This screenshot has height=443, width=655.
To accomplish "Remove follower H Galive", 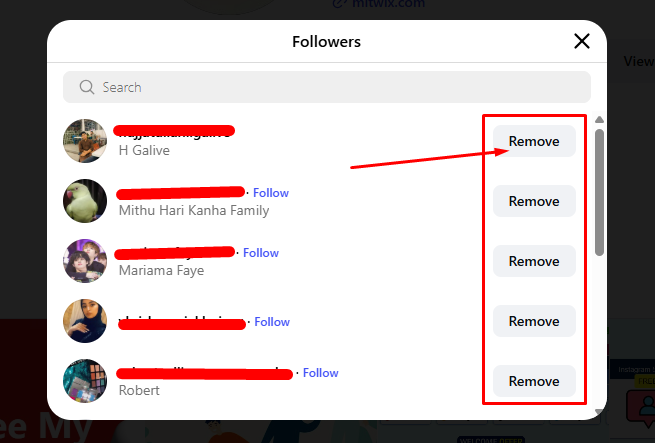I will click(x=534, y=141).
